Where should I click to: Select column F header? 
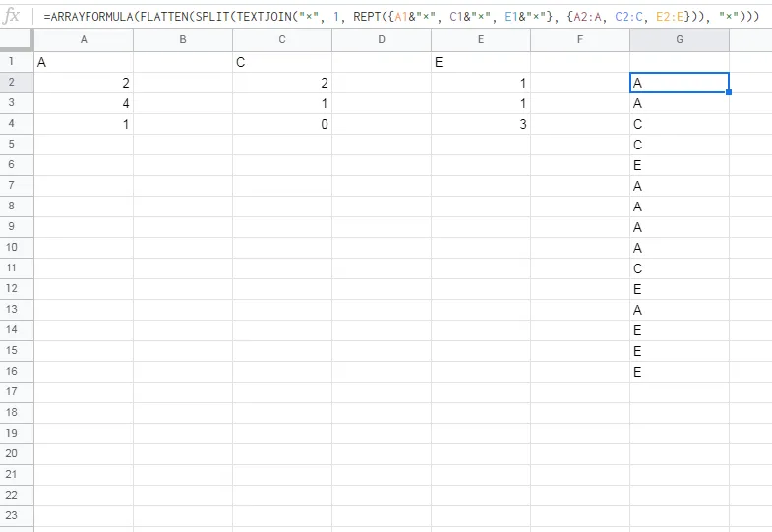(x=580, y=40)
